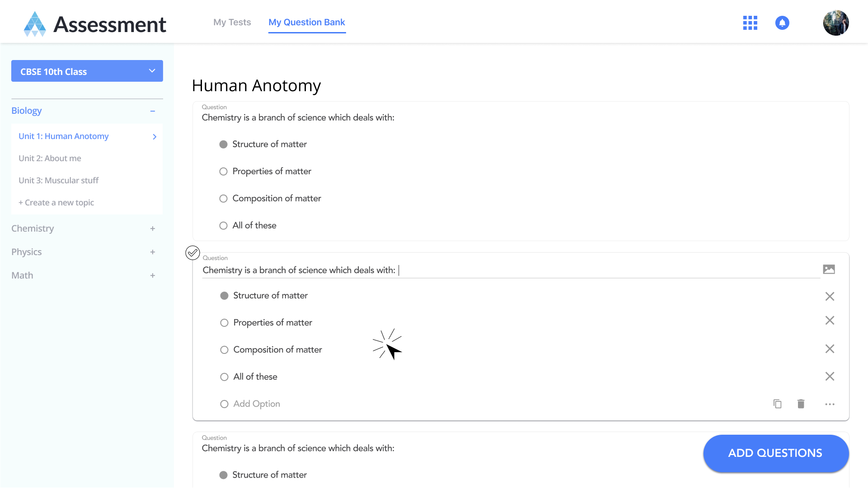
Task: Open the user profile avatar
Action: 835,23
